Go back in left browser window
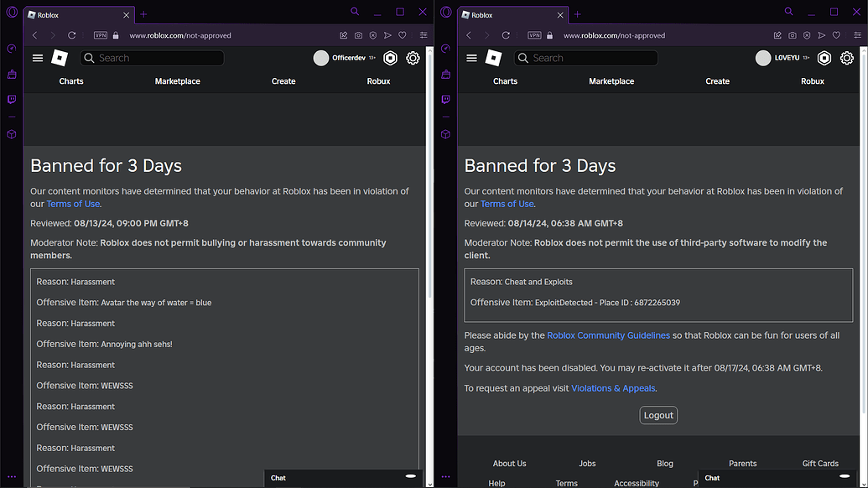Screen dimensions: 868x488 coord(35,35)
